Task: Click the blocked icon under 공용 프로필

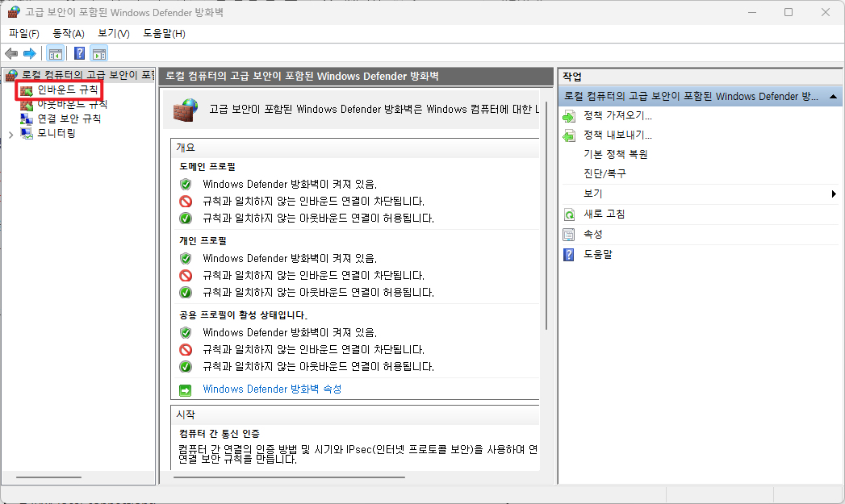Action: pyautogui.click(x=186, y=350)
